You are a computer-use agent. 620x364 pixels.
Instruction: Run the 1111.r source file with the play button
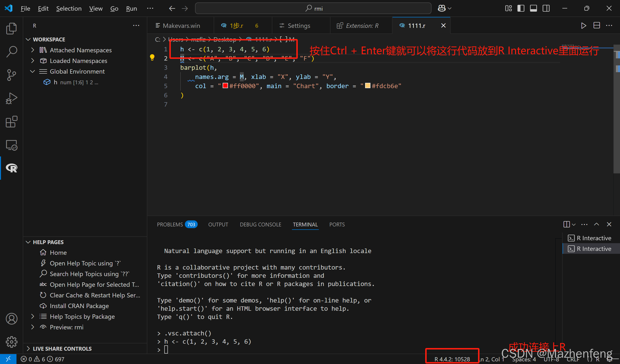click(x=583, y=25)
